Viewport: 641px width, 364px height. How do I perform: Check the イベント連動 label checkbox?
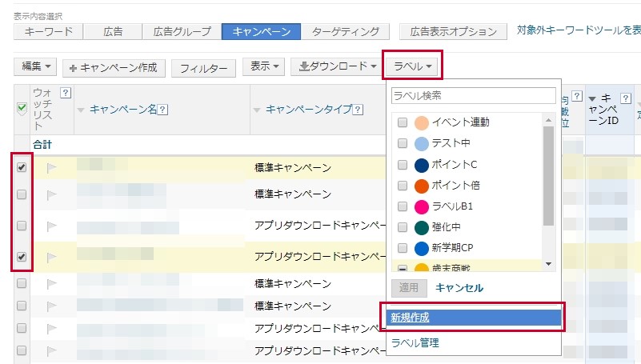coord(403,122)
